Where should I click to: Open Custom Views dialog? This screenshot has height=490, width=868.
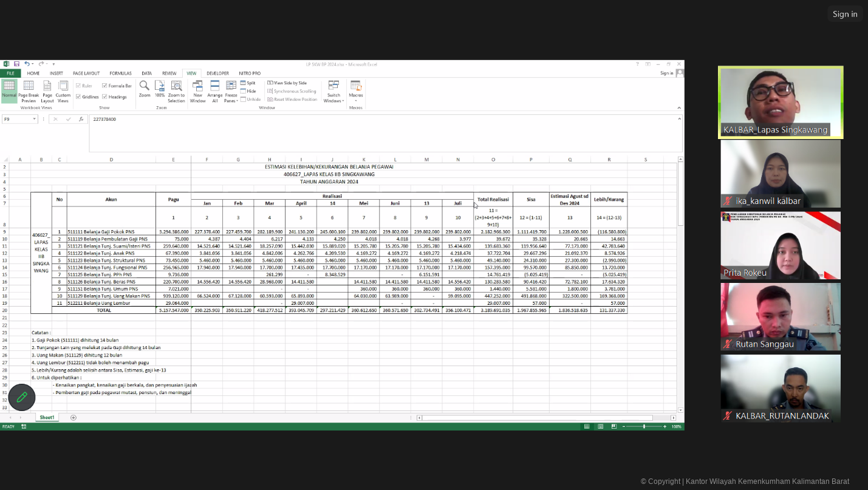[63, 92]
